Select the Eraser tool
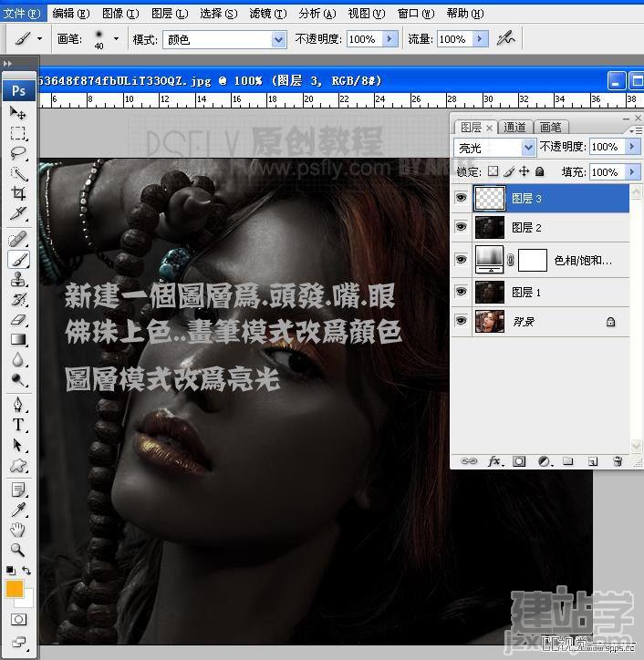The image size is (644, 660). click(17, 320)
